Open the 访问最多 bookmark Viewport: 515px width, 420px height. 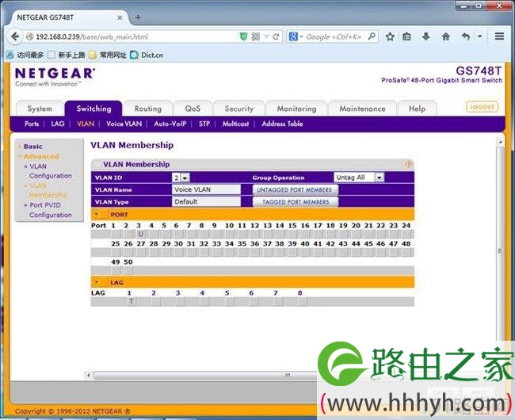(25, 55)
